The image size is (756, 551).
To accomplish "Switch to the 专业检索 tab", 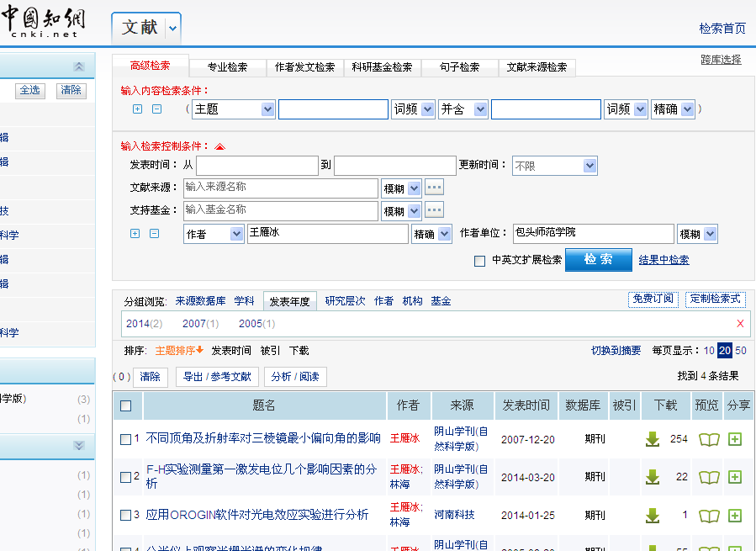I will pos(227,67).
